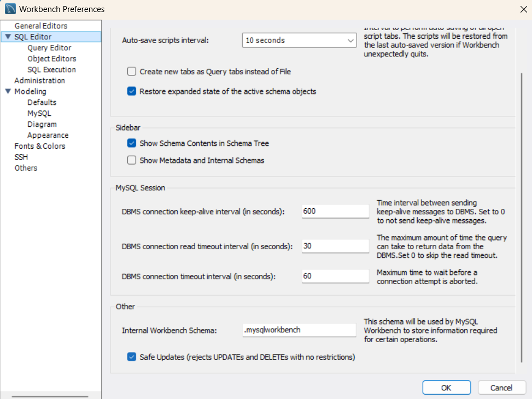Image resolution: width=532 pixels, height=399 pixels.
Task: Select the SSH preferences page
Action: point(21,157)
